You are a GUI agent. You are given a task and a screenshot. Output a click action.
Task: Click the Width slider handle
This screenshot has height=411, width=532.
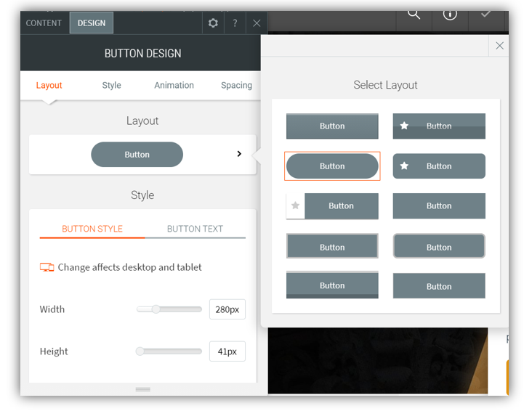tap(156, 309)
